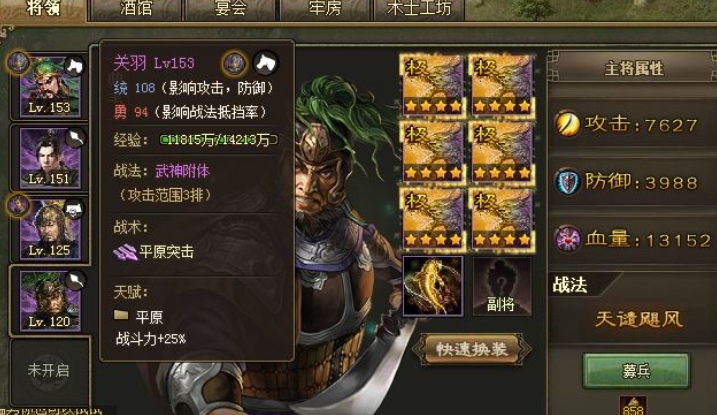The image size is (717, 415).
Task: Open the 副将 deputy general slot
Action: click(502, 286)
